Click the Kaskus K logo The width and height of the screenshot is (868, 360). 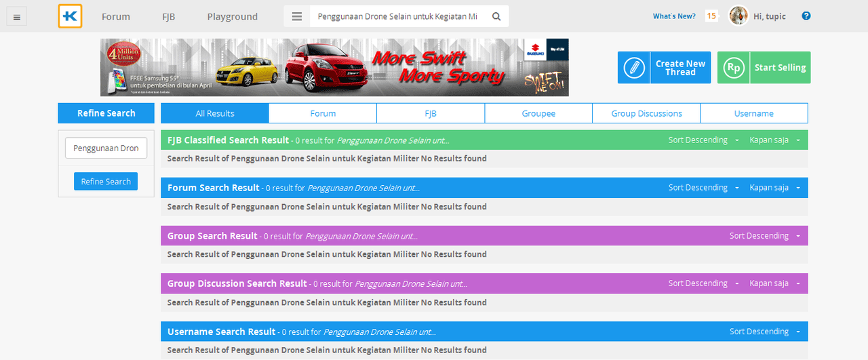point(70,16)
